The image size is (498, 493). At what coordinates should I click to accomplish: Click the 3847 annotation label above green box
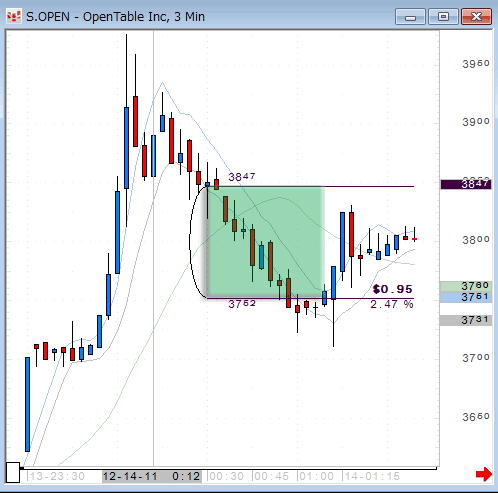pos(242,177)
